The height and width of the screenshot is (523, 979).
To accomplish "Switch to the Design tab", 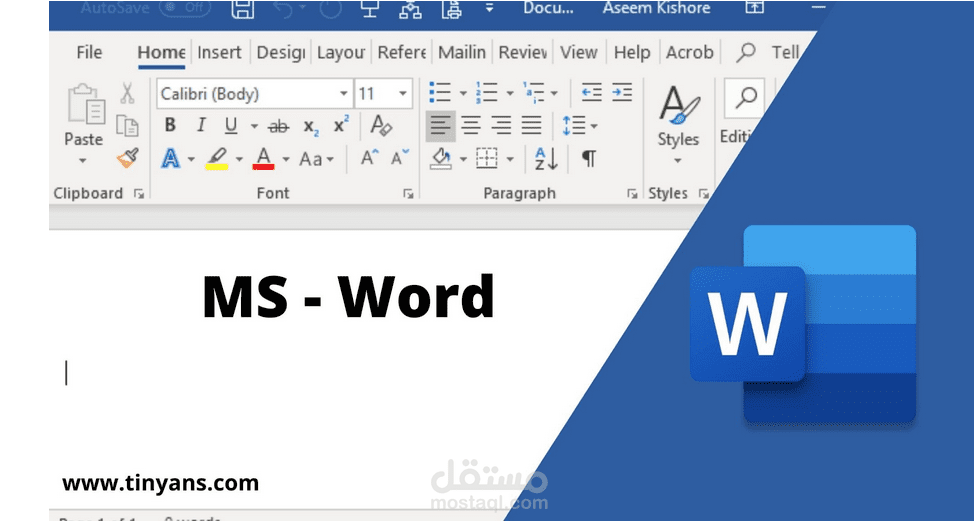I will click(281, 52).
